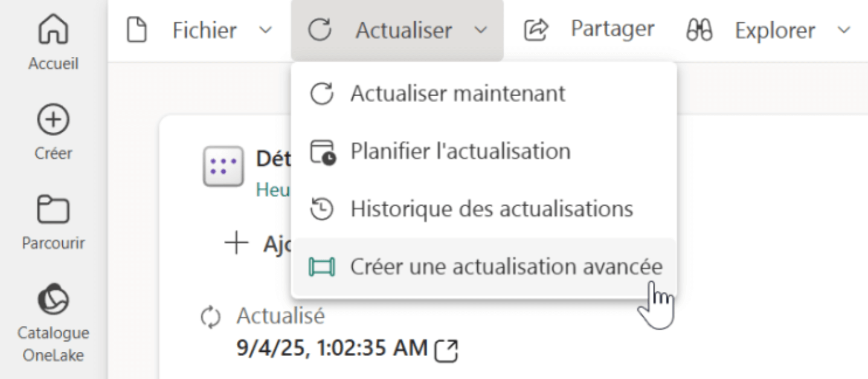Select Planifier l'actualisation menu entry
Viewport: 868px width, 379px height.
(x=460, y=151)
